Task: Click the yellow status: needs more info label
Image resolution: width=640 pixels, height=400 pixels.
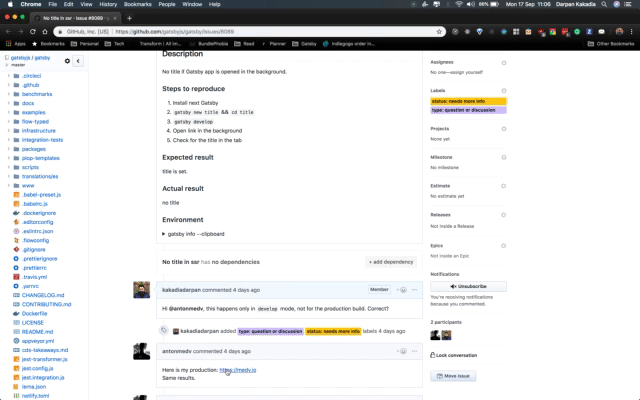Action: tap(468, 101)
